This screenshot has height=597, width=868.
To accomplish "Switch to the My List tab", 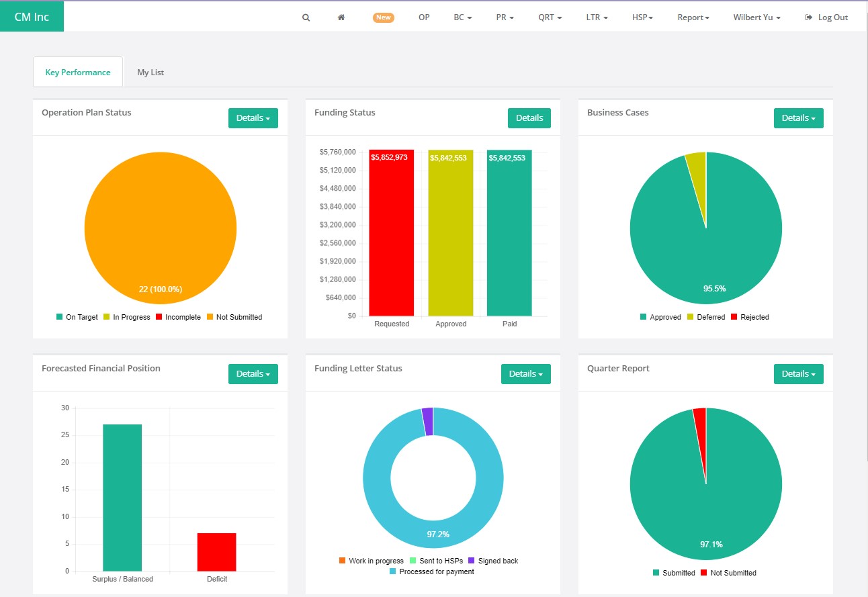I will tap(150, 72).
